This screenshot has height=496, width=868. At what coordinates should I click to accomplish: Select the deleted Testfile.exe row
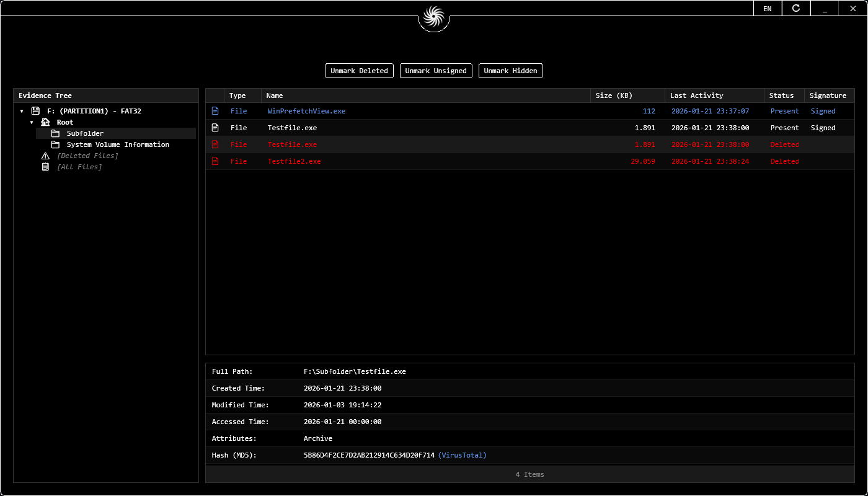434,144
